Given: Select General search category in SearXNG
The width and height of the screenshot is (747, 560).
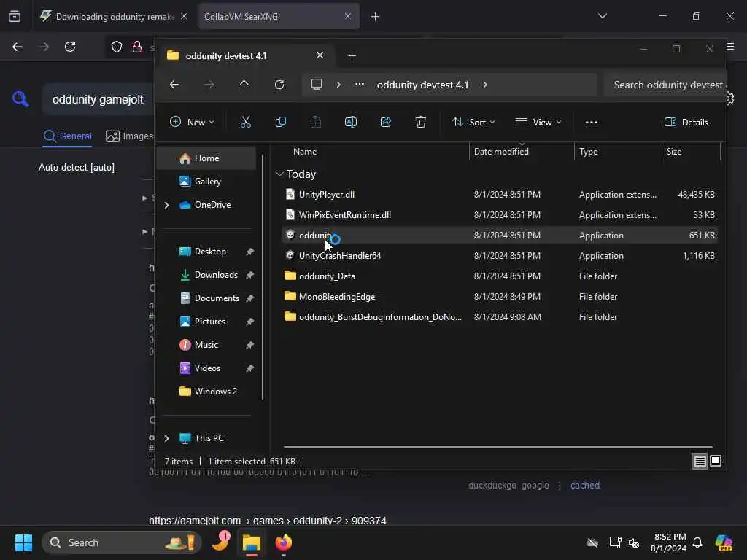Looking at the screenshot, I should [67, 136].
